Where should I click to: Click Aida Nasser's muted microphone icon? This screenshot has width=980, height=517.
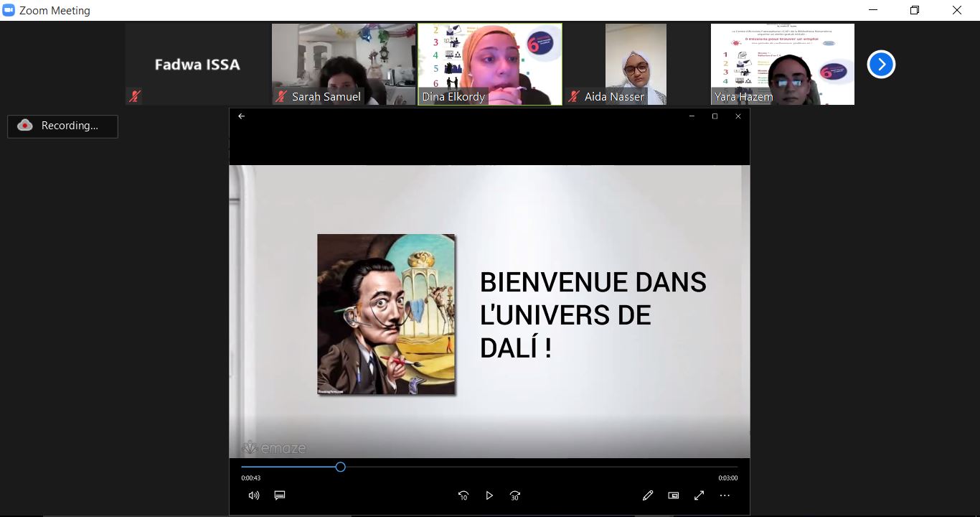point(573,97)
